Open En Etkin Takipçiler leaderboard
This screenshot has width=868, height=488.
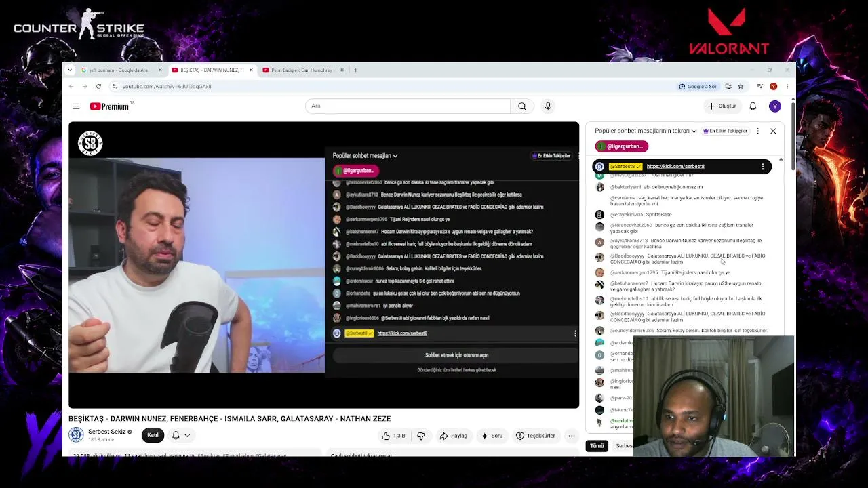click(x=725, y=131)
